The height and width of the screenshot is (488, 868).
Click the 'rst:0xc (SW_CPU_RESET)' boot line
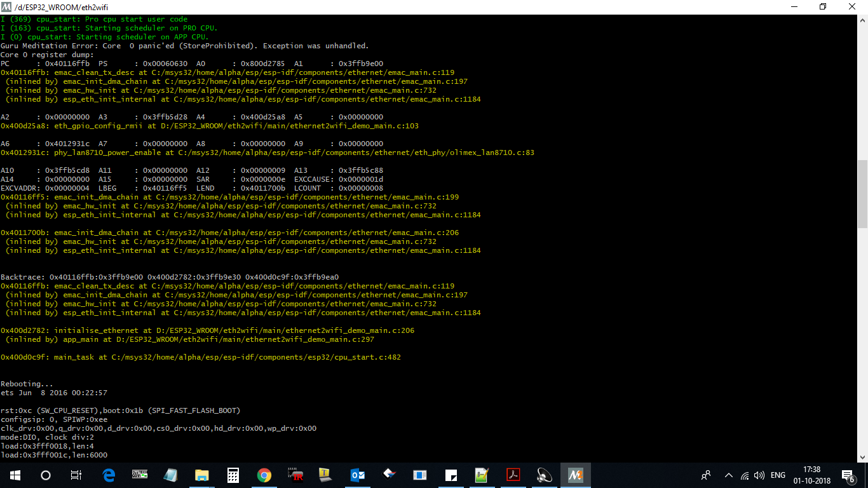tap(121, 410)
